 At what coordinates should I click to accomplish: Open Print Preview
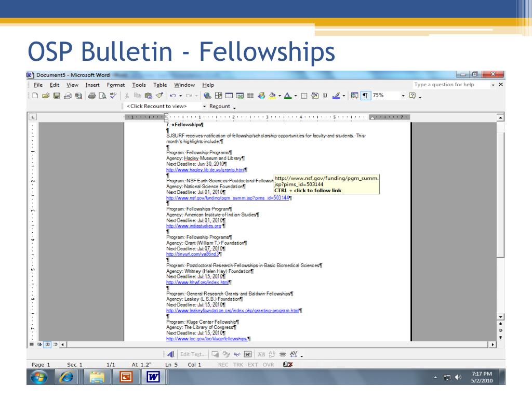102,96
